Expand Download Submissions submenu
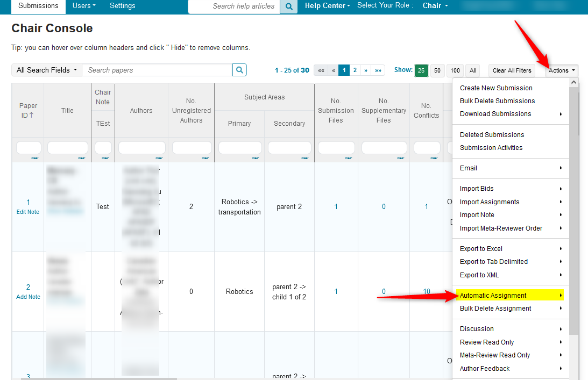Viewport: 588px width, 380px height. coord(511,114)
